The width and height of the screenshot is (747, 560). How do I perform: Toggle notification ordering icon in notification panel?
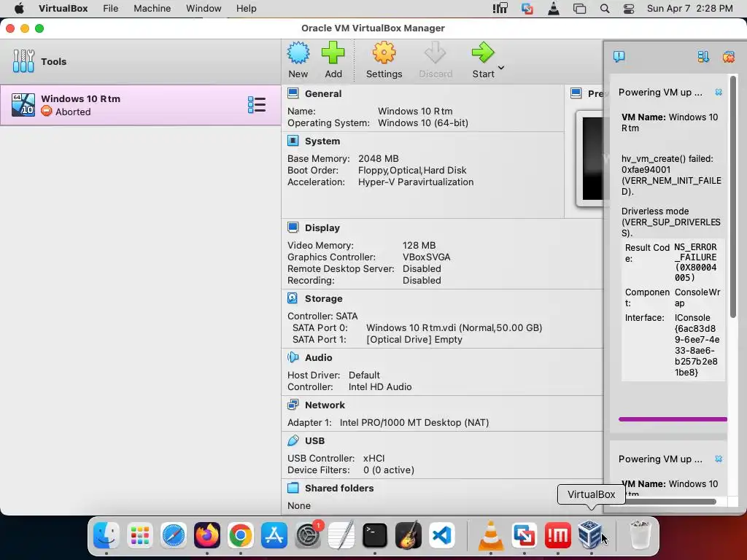(x=703, y=57)
